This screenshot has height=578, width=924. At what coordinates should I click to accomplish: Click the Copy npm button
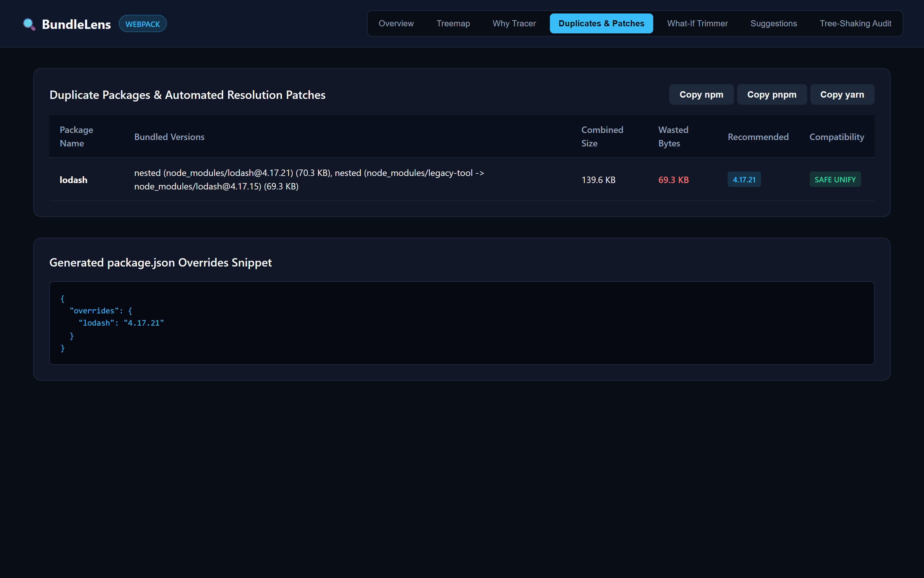(x=701, y=94)
